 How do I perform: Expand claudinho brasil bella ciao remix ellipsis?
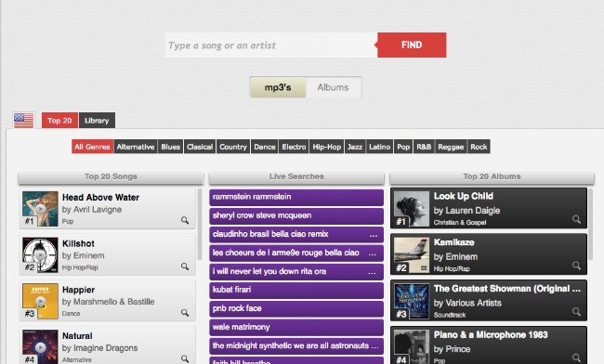click(374, 235)
